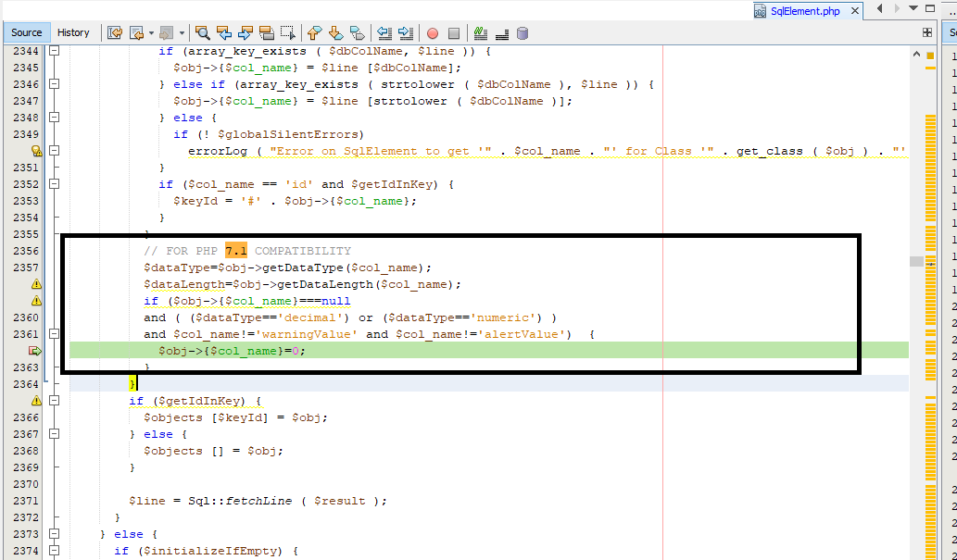Toggle rectangular selection mode
Screen dimensions: 957x560
click(x=288, y=33)
